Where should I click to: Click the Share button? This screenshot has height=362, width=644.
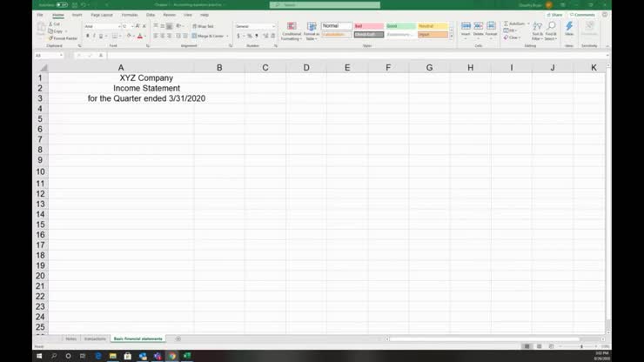tap(554, 15)
